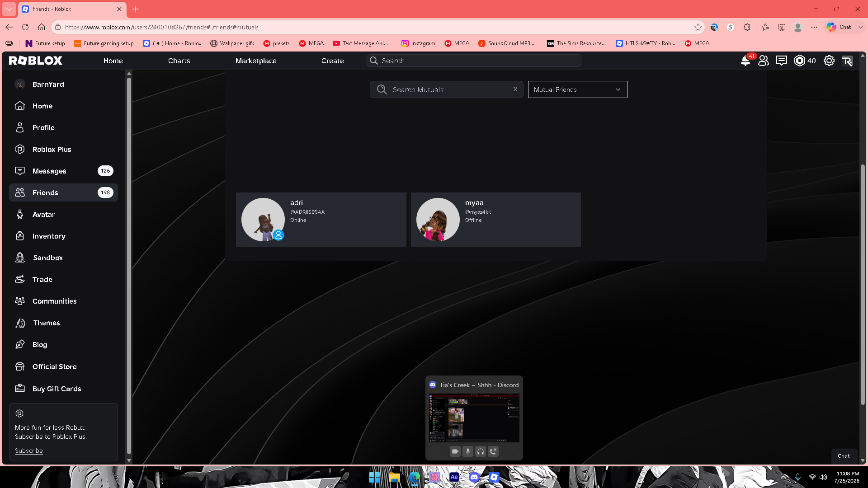Open Profile in the sidebar
Viewport: 868px width, 488px height.
63,127
